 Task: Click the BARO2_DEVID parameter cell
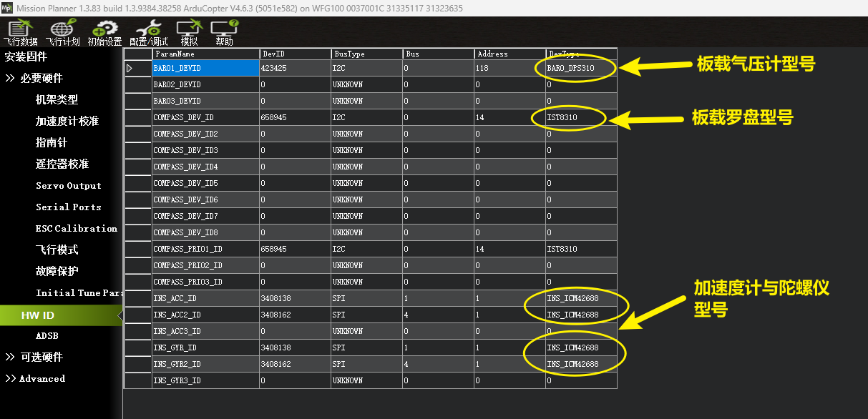pyautogui.click(x=205, y=84)
